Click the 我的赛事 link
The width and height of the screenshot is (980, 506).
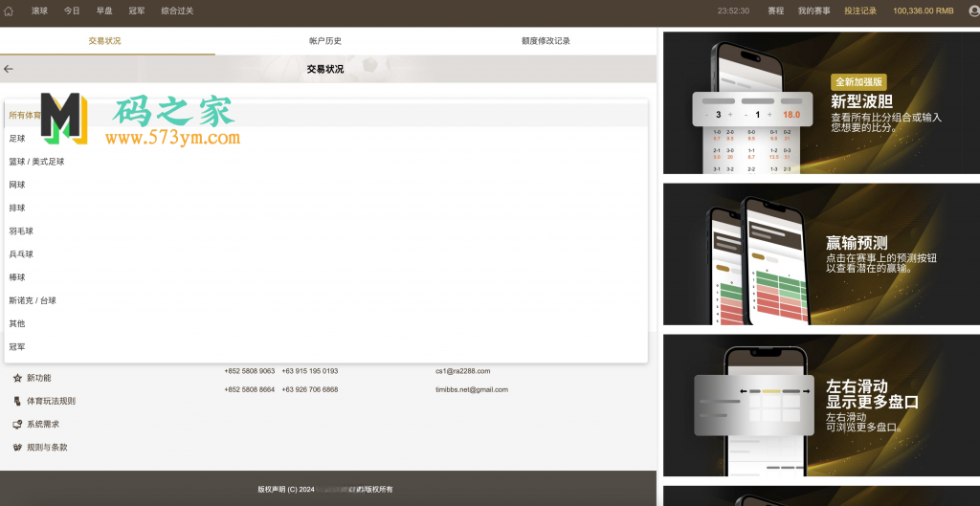point(813,11)
